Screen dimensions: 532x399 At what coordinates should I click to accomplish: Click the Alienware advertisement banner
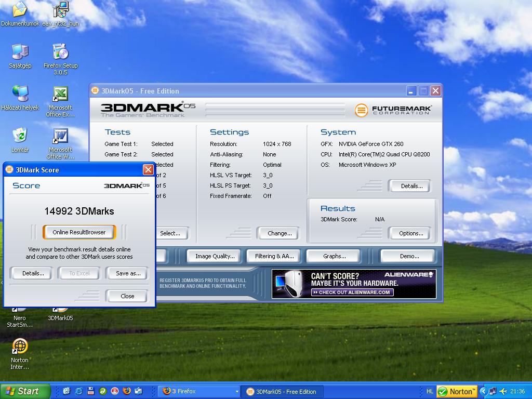(x=354, y=284)
